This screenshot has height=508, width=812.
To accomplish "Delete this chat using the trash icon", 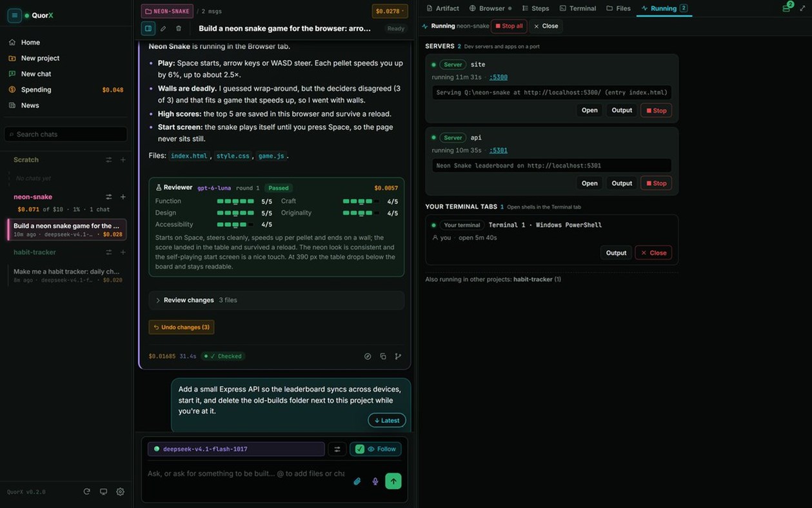I will [x=179, y=28].
